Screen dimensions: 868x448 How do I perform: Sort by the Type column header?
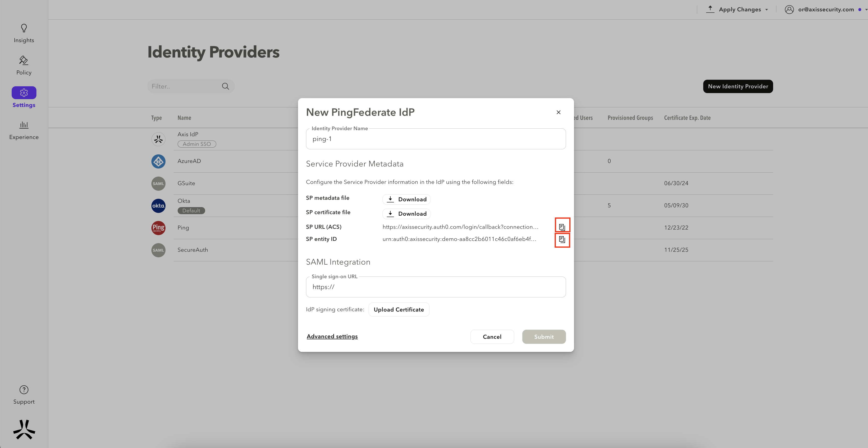(156, 118)
